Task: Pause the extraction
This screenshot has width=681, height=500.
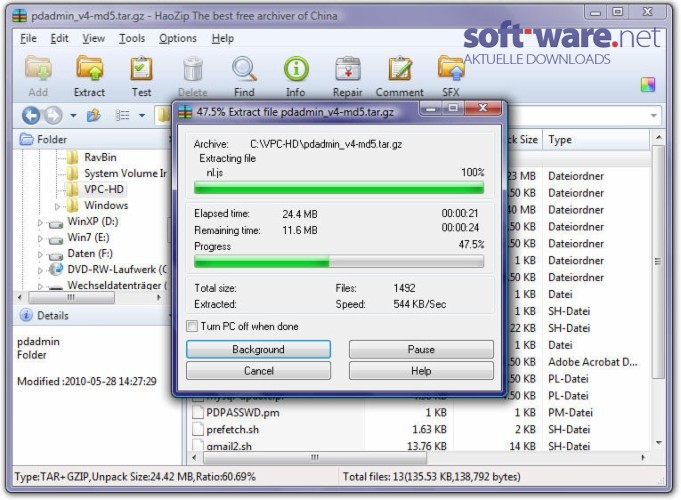Action: click(x=421, y=349)
